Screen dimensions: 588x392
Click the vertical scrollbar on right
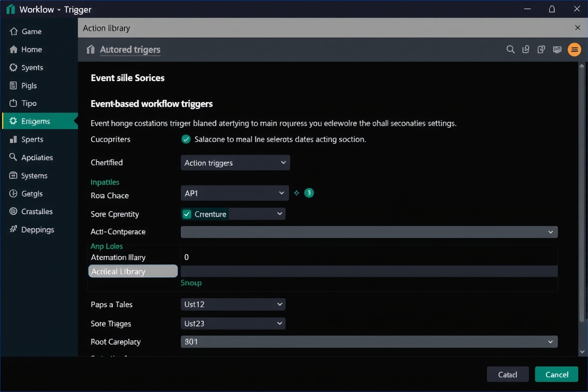pyautogui.click(x=582, y=196)
